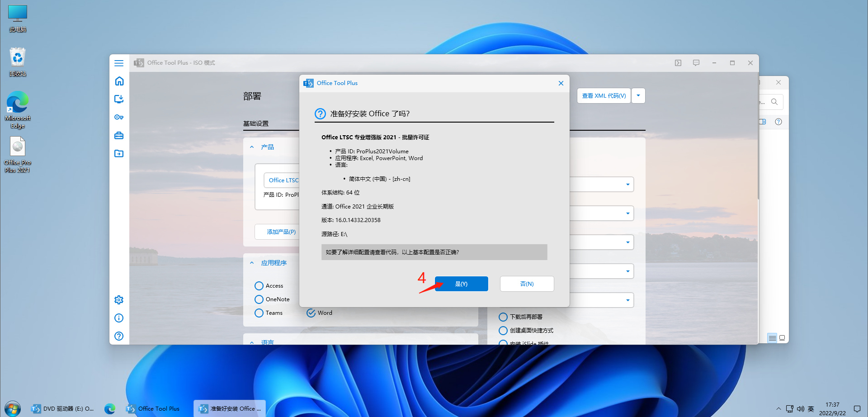Switch to DVD 驱动器 (E:) taskbar window

pyautogui.click(x=62, y=408)
